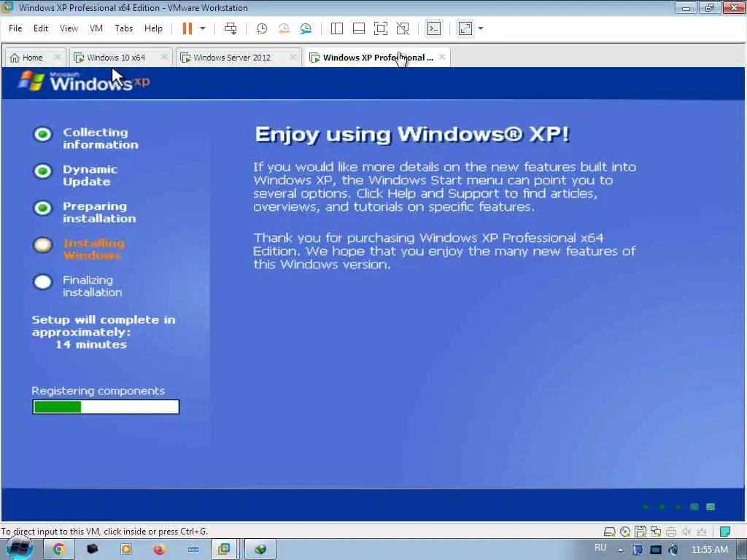Click the RU language indicator

[600, 548]
